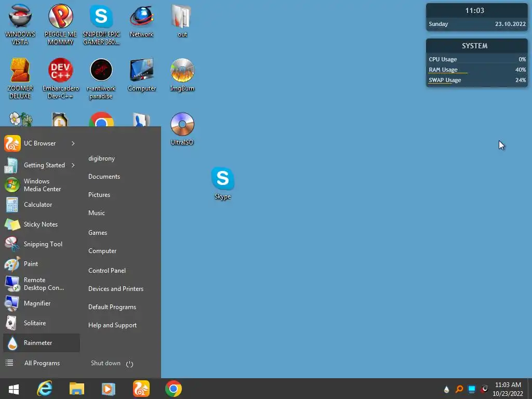Open Help and Support
Image resolution: width=532 pixels, height=399 pixels.
pos(112,325)
